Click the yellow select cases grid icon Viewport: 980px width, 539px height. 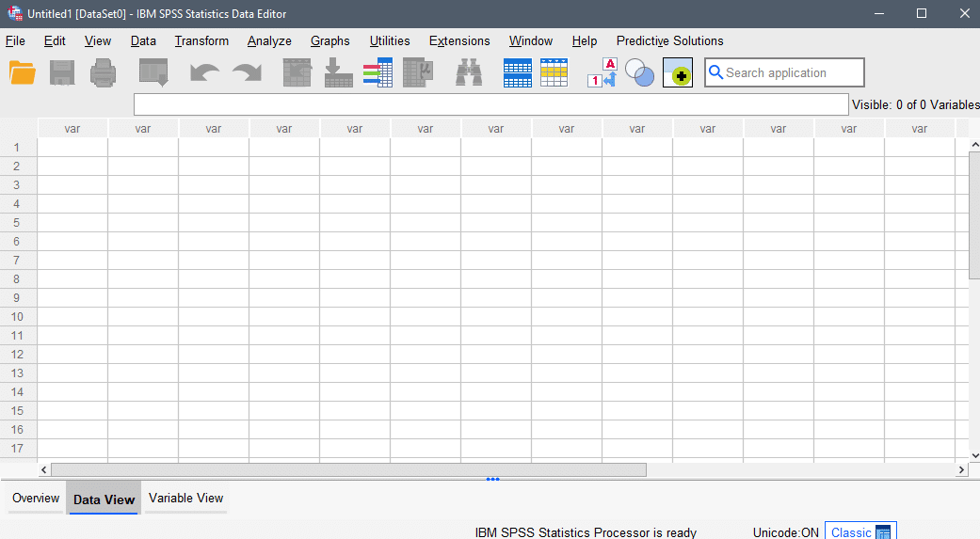pyautogui.click(x=554, y=72)
